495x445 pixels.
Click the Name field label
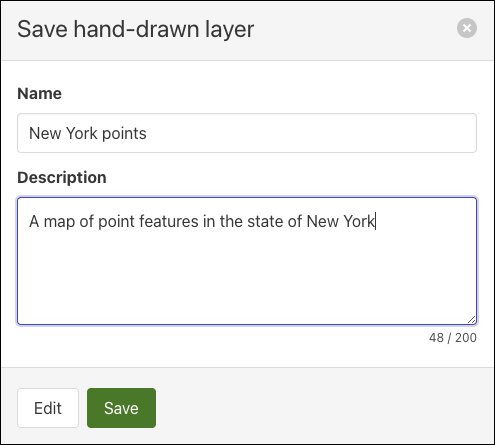39,93
